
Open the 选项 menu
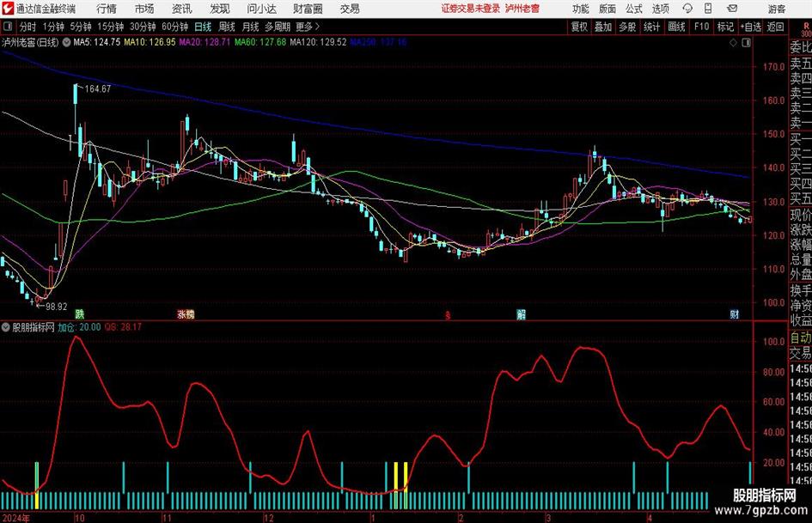pos(660,9)
